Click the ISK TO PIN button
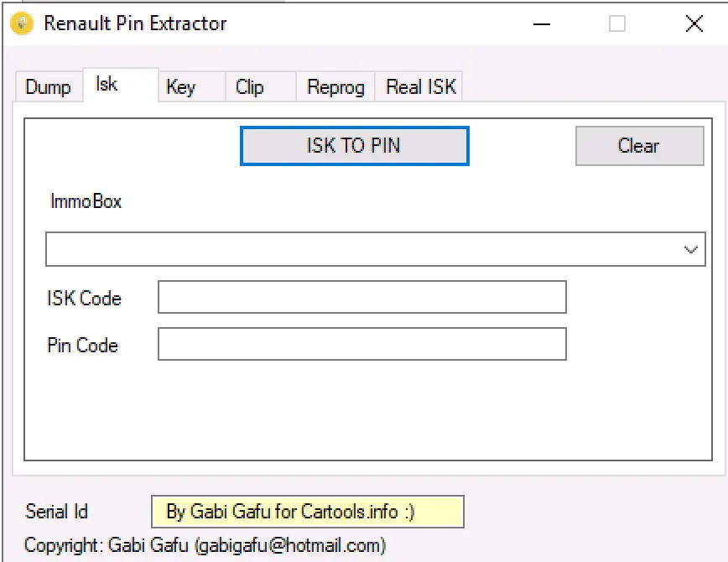 tap(354, 146)
